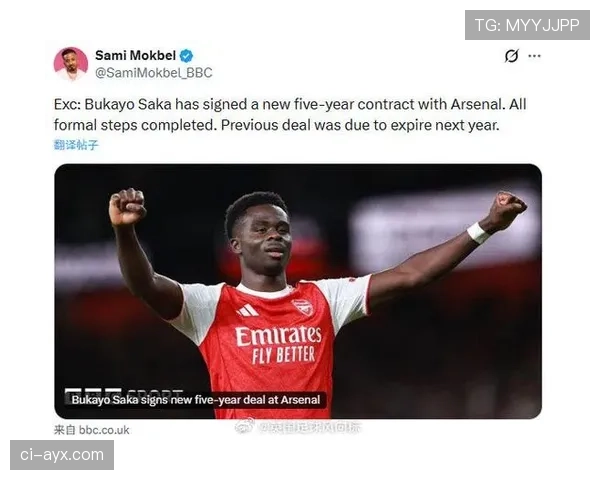
Task: Click the Weibo logo watermark below the image
Action: tap(245, 426)
